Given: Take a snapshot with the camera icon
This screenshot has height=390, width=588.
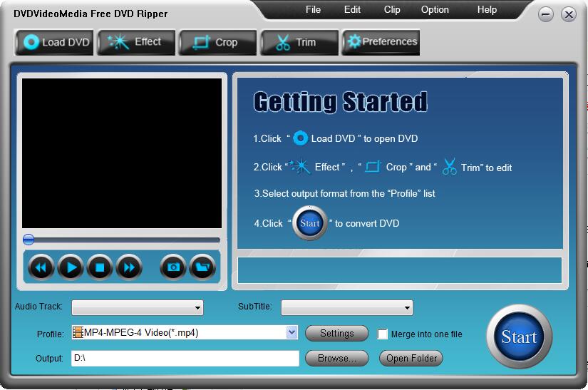Looking at the screenshot, I should [173, 267].
